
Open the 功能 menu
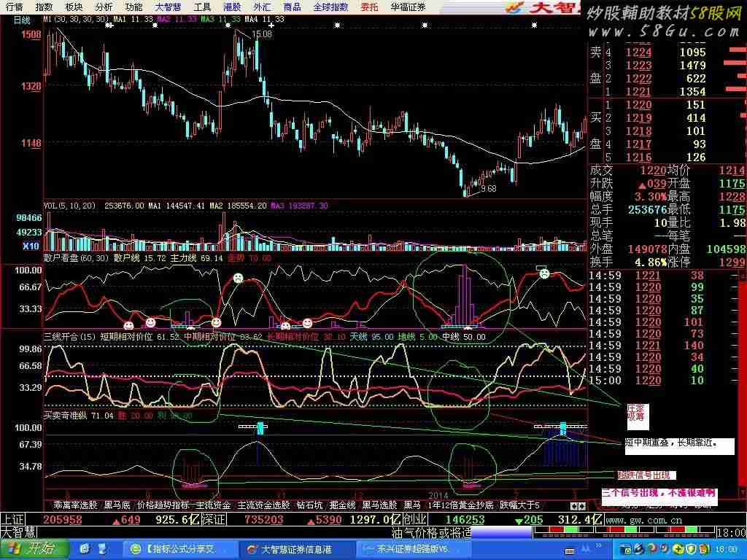coord(134,7)
